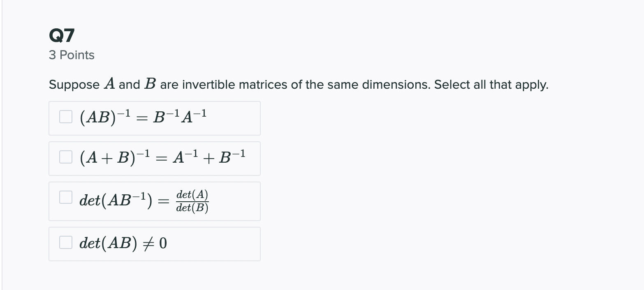Click italic variable A in the question prompt
644x290 pixels.
[x=109, y=84]
